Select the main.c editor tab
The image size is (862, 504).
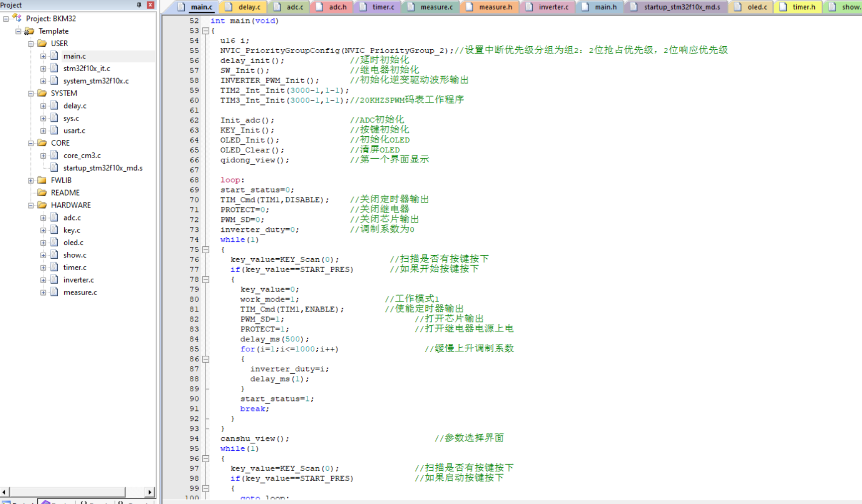tap(195, 7)
